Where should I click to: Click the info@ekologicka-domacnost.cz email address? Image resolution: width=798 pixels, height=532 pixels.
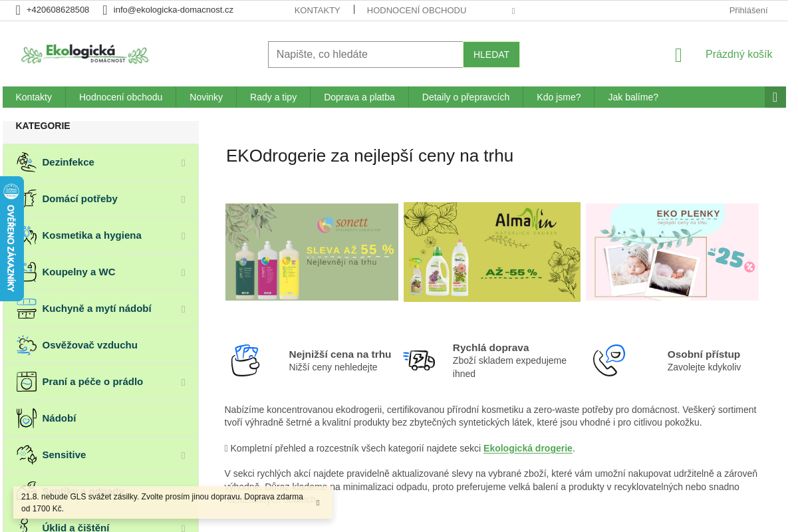pos(174,10)
